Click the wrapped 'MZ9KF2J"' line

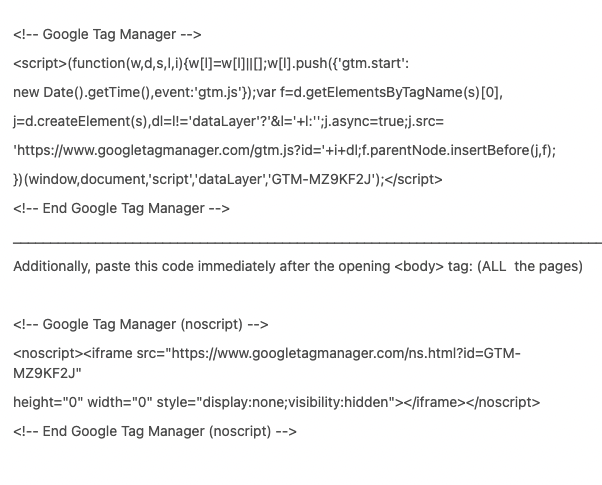(x=48, y=373)
